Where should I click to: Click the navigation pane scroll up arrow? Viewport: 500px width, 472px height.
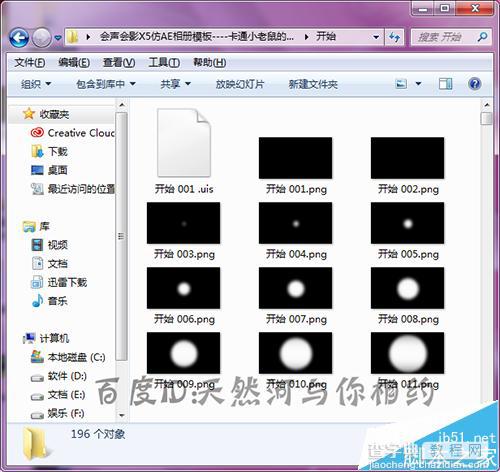(122, 105)
